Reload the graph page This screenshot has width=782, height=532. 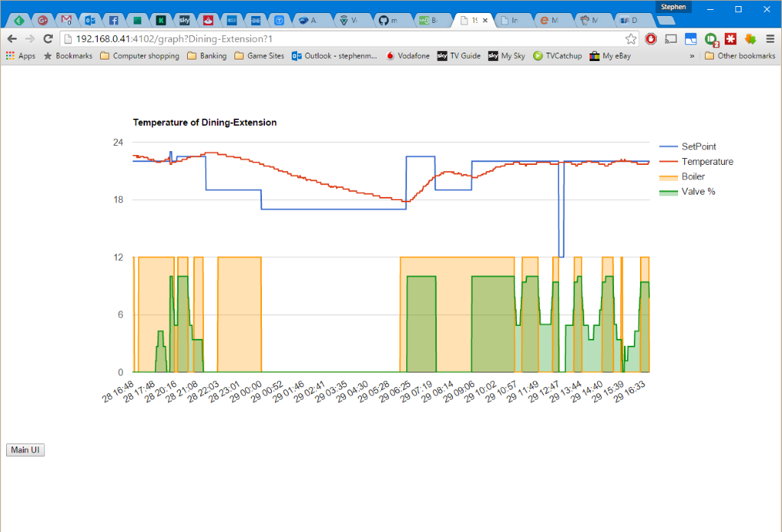coord(48,39)
